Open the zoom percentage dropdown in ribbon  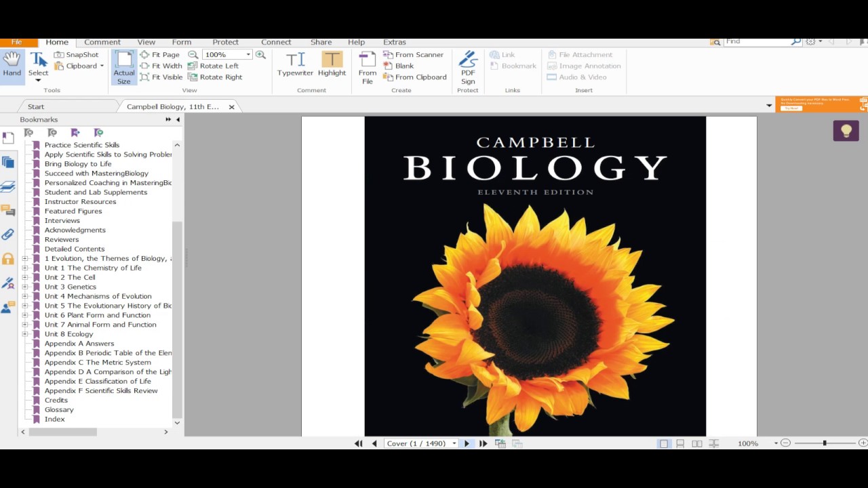(x=248, y=55)
